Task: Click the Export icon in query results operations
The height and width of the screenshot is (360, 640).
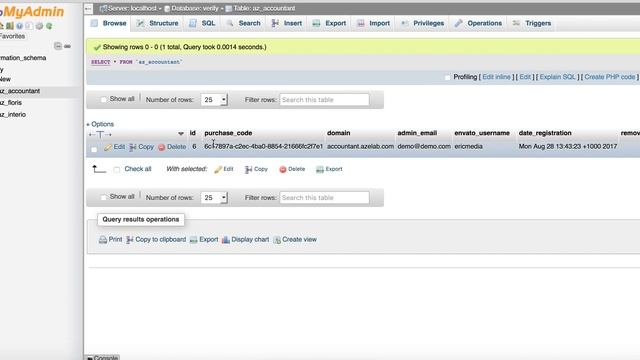Action: 193,240
